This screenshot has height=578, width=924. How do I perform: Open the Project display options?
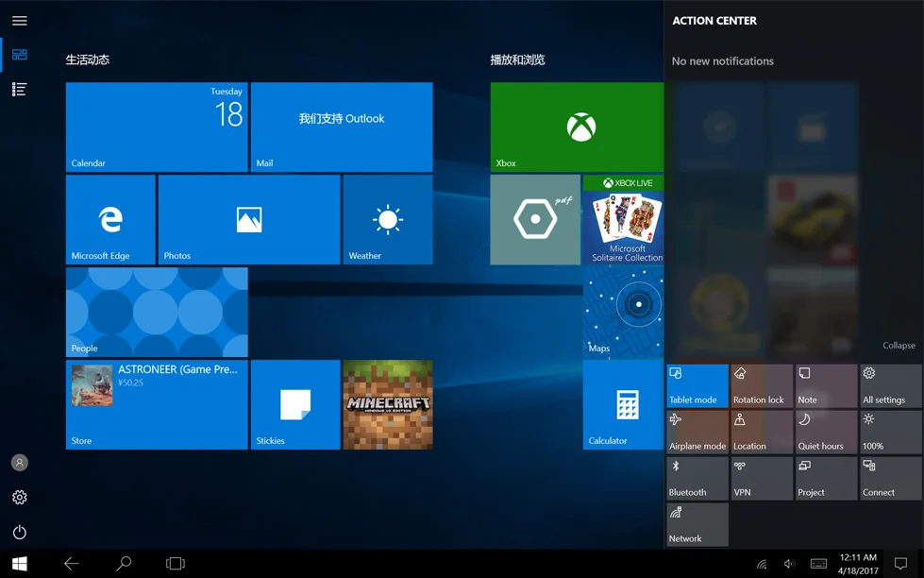click(826, 478)
